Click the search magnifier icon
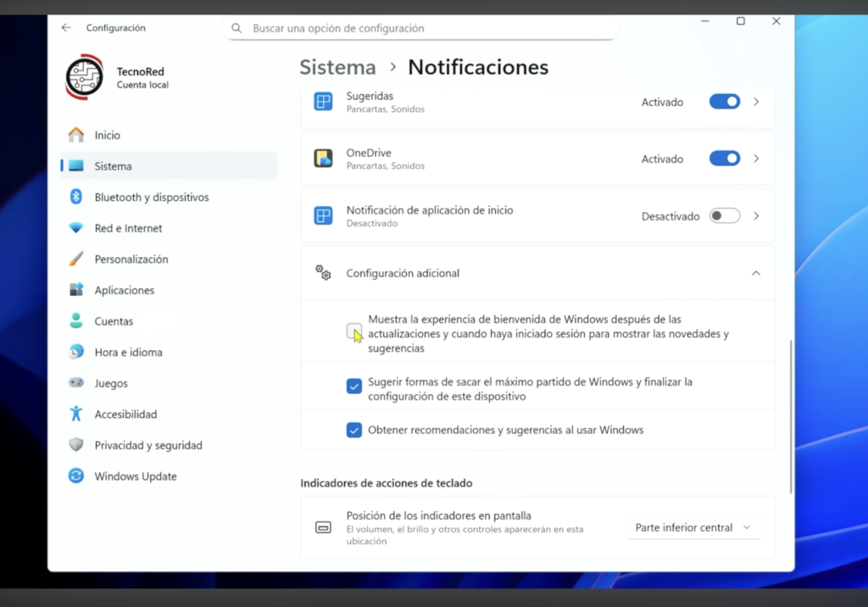 pos(236,28)
